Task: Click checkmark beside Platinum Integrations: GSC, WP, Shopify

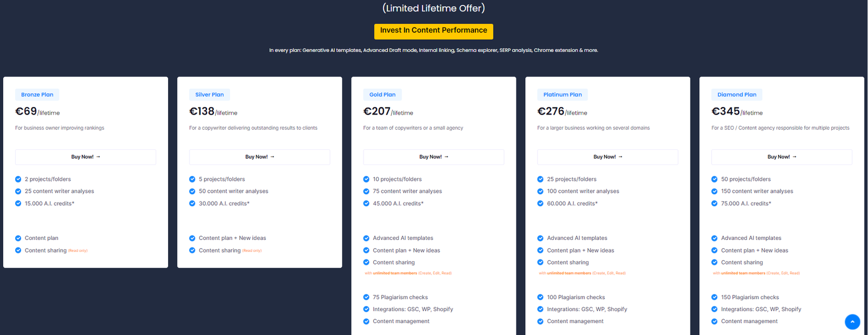Action: click(540, 309)
